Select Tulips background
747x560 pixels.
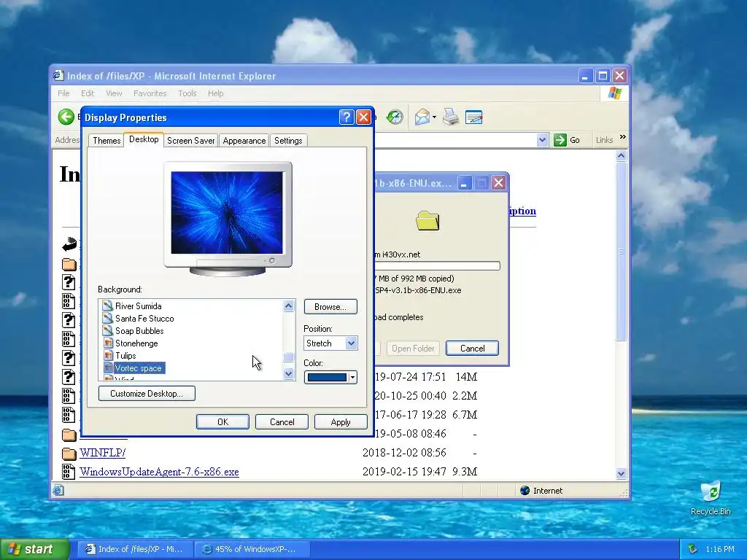(125, 355)
